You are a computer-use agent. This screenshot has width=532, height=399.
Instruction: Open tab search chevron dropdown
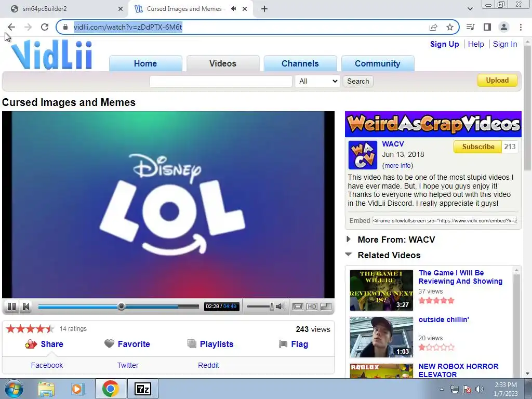470,9
